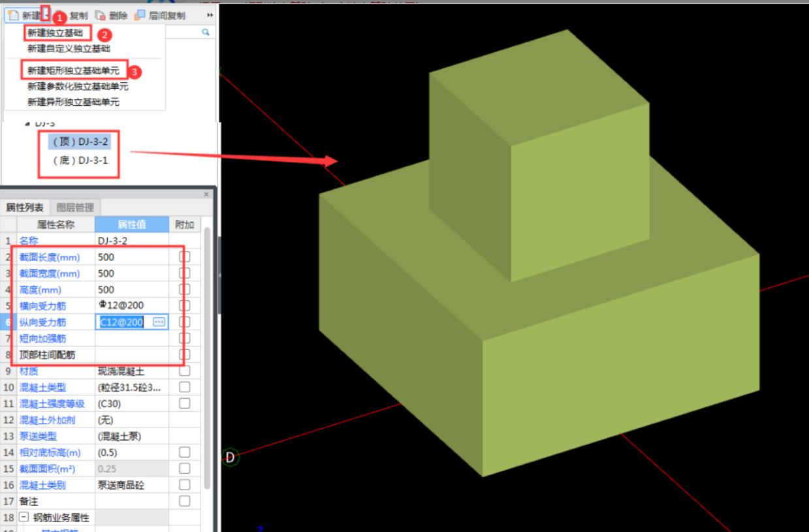809x532 pixels.
Task: Click the 混凝土类别 value 泵送商品砼
Action: tap(132, 485)
